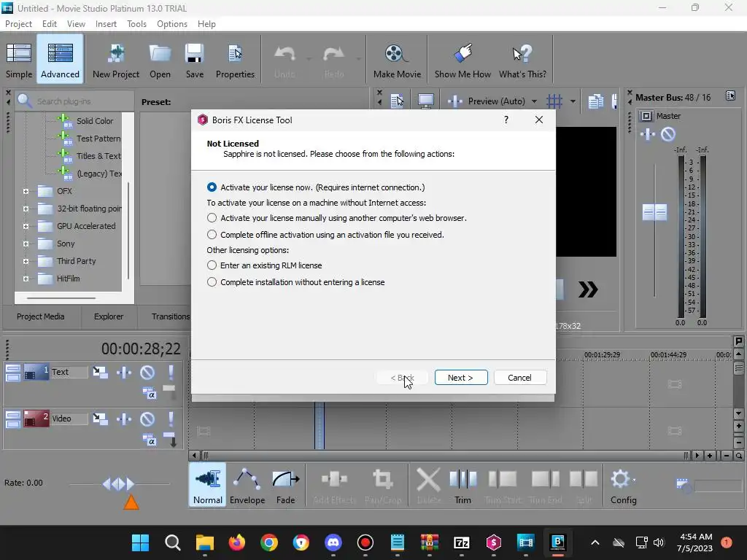Select the Fade tool
The height and width of the screenshot is (560, 747).
pyautogui.click(x=285, y=486)
